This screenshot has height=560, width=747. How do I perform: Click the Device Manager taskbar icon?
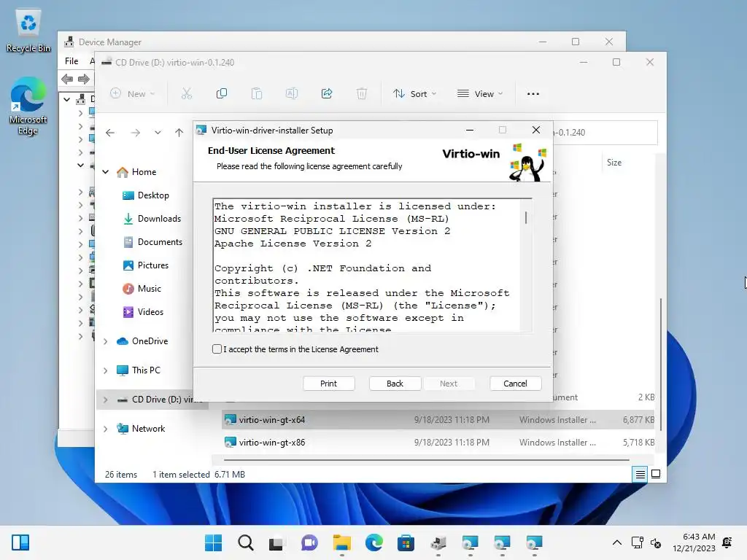[438, 542]
